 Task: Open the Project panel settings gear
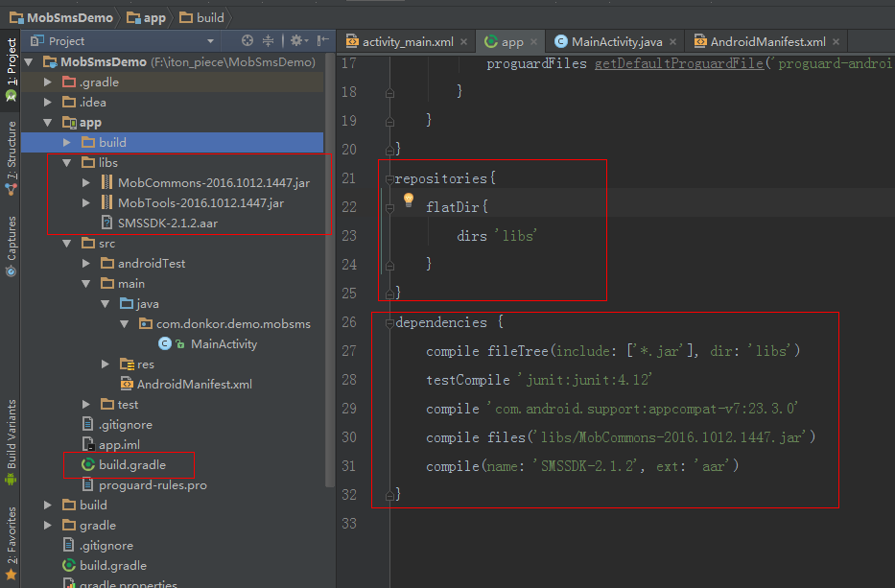(296, 40)
